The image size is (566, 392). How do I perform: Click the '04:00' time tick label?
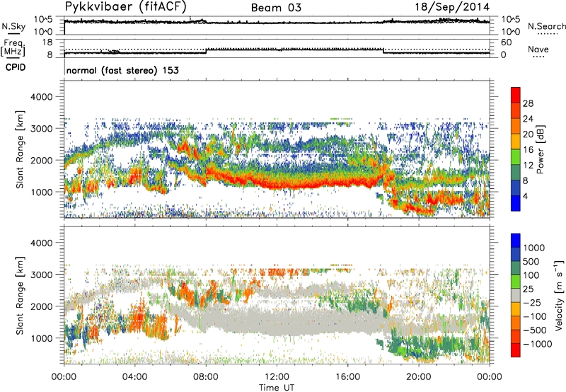(134, 377)
